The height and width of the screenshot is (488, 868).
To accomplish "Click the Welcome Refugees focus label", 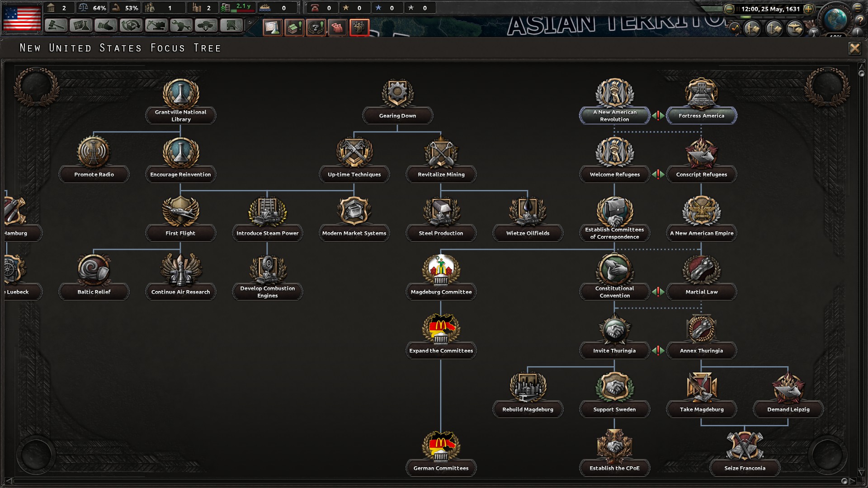I will coord(614,174).
